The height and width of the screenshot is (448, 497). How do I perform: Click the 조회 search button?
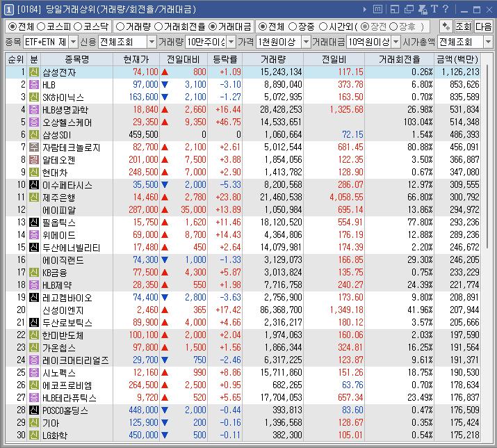click(463, 26)
